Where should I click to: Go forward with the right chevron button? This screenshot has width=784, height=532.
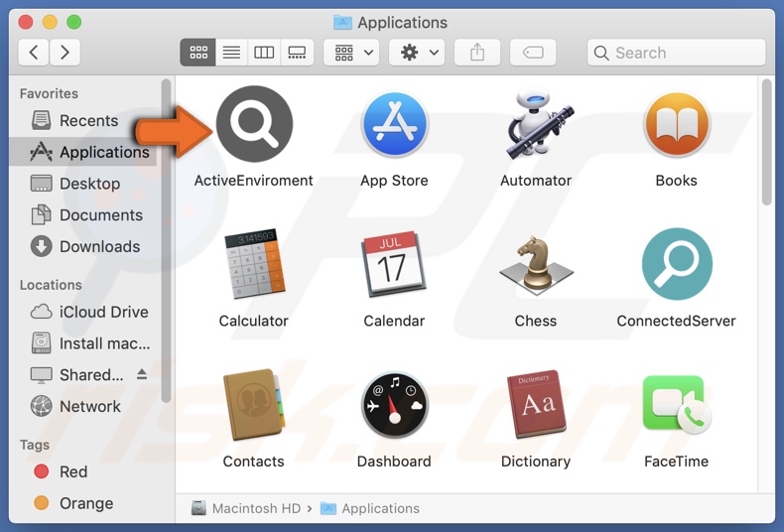pos(65,52)
